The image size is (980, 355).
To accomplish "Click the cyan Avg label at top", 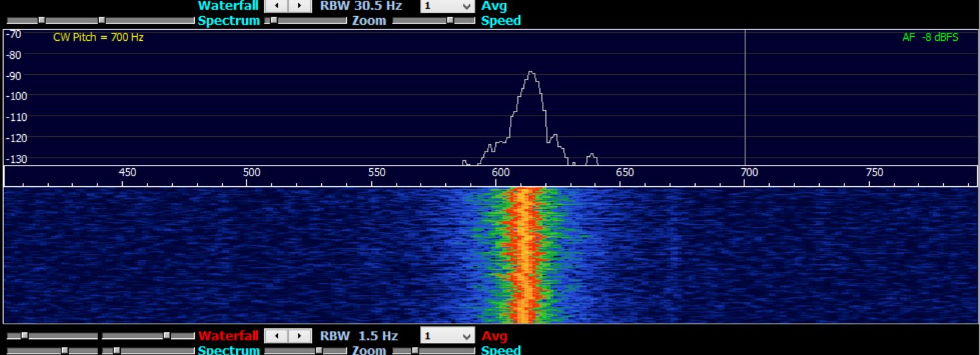I will [494, 6].
